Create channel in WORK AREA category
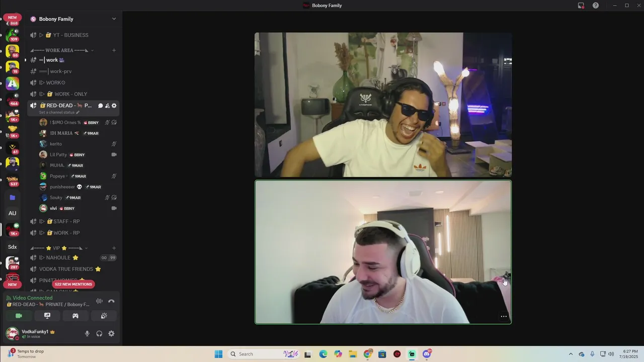Viewport: 644px width, 362px height. pyautogui.click(x=114, y=50)
